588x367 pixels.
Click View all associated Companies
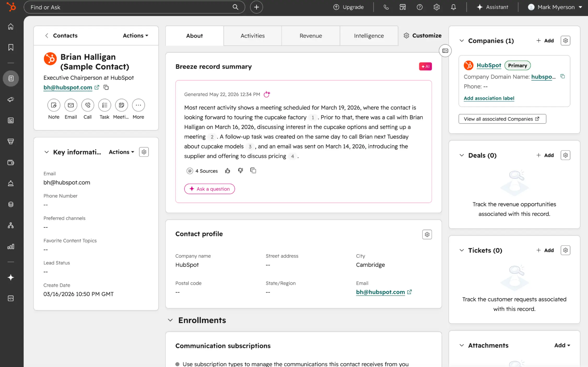point(502,119)
